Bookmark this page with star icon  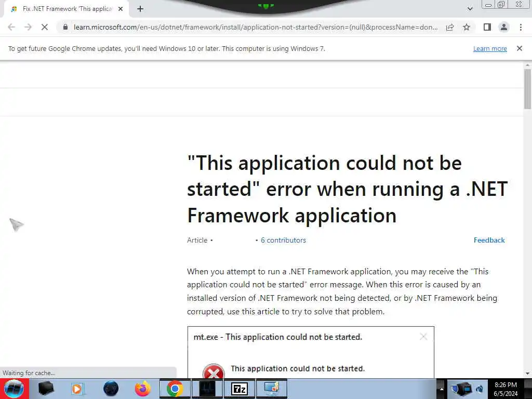tap(467, 27)
